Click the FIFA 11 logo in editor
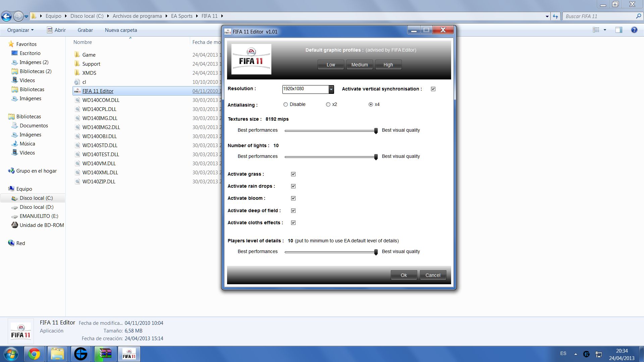644x362 pixels. pos(251,59)
